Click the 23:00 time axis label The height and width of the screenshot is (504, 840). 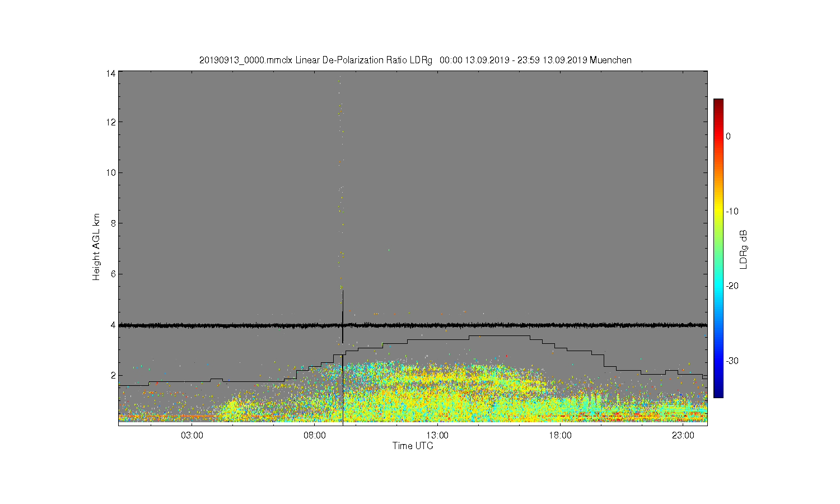tap(683, 435)
